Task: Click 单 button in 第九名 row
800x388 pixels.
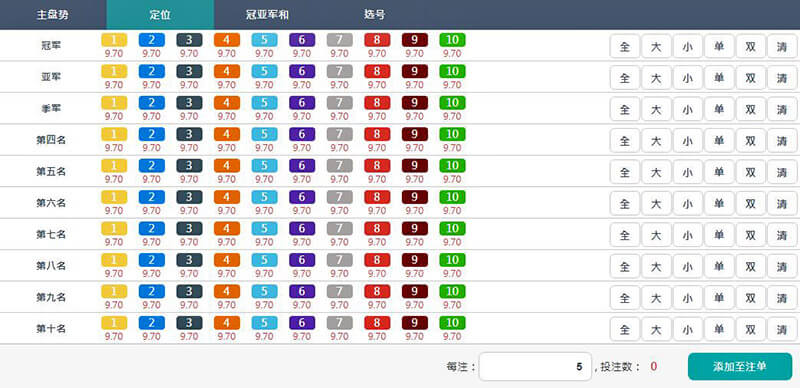Action: 719,298
